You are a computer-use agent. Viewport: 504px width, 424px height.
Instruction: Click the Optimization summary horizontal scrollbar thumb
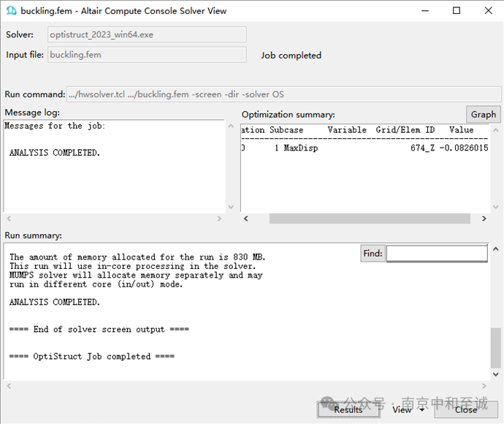pos(370,219)
